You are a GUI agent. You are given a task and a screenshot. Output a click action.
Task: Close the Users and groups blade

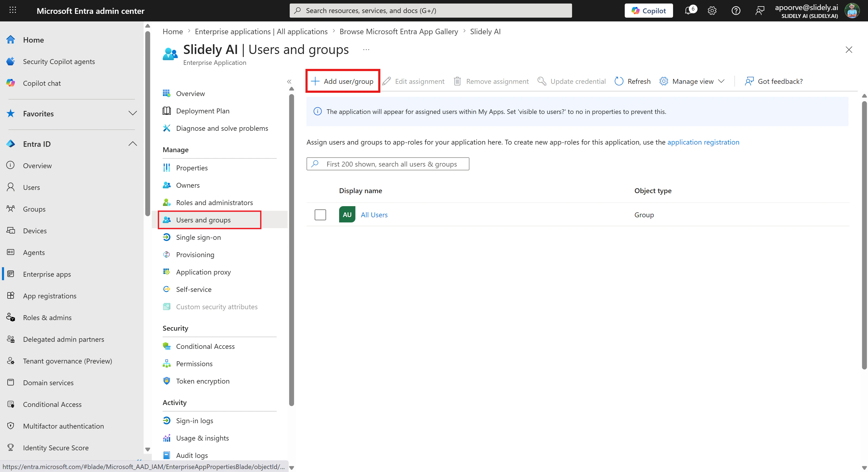(x=849, y=50)
